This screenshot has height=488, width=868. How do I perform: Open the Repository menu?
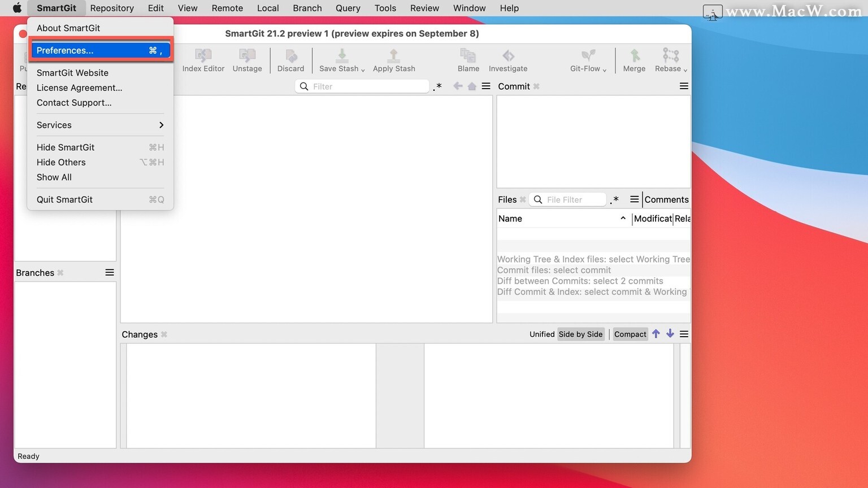(x=112, y=8)
